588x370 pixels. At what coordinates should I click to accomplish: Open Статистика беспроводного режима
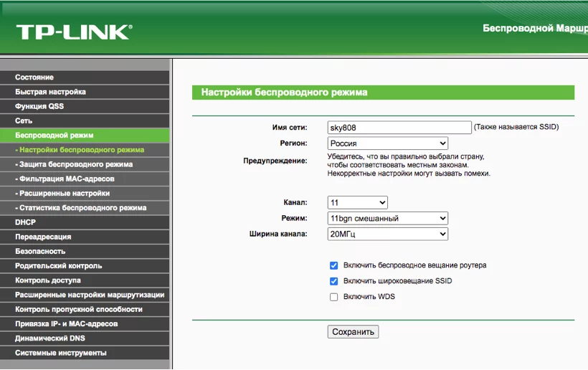[85, 208]
